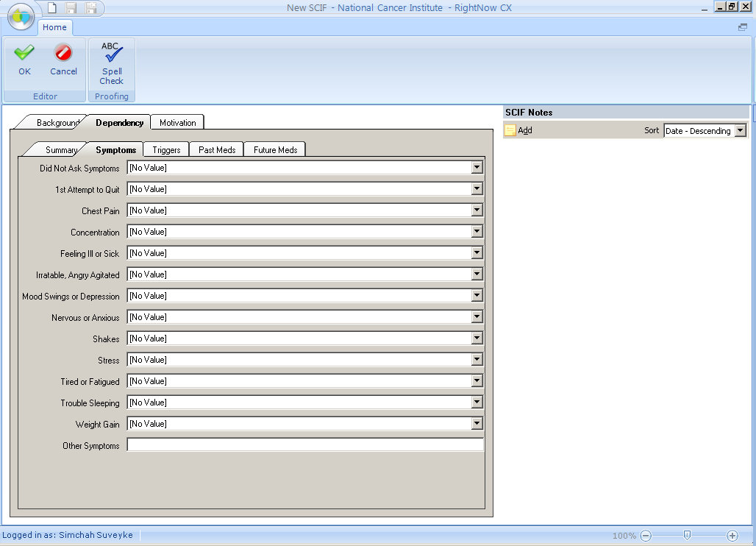Select the Past Meds sub-tab
The height and width of the screenshot is (546, 756).
[217, 150]
